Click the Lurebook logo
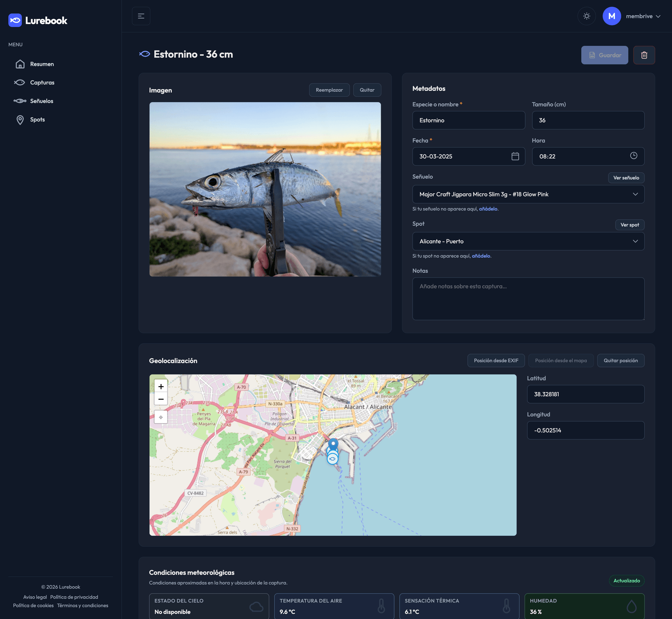This screenshot has width=672, height=619. click(x=38, y=20)
